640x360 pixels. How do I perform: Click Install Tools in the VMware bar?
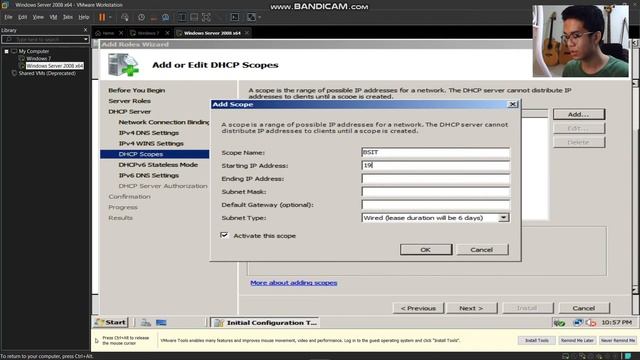537,340
